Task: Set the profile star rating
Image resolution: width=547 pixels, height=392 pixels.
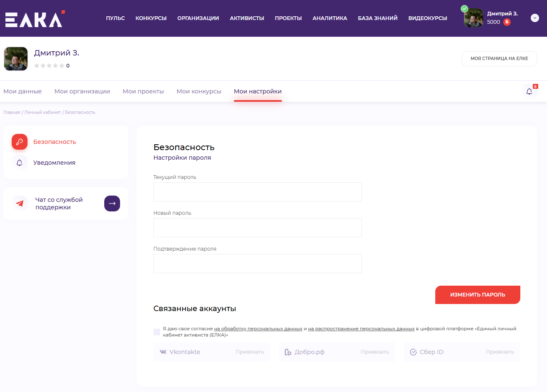Action: 49,66
